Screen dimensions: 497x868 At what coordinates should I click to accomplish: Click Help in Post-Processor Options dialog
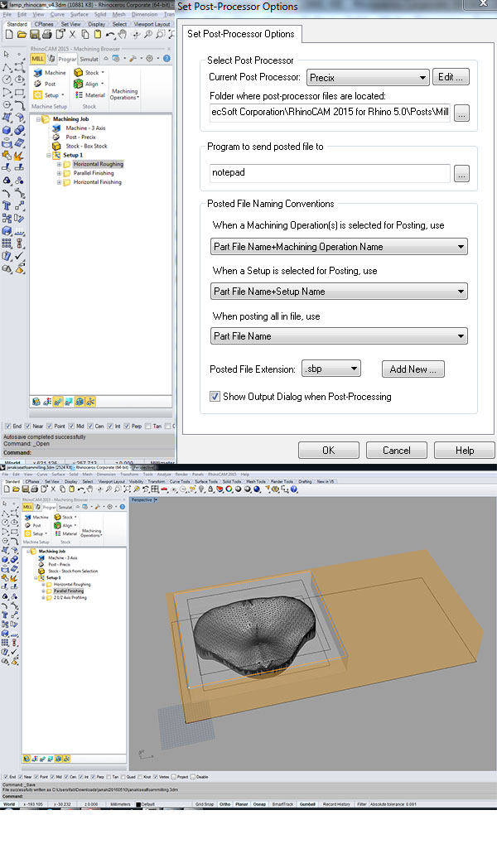tap(465, 451)
